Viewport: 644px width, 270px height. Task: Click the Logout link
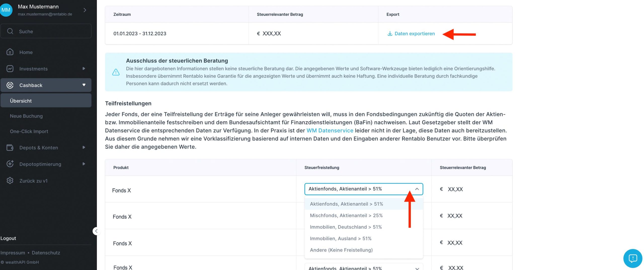[8, 238]
